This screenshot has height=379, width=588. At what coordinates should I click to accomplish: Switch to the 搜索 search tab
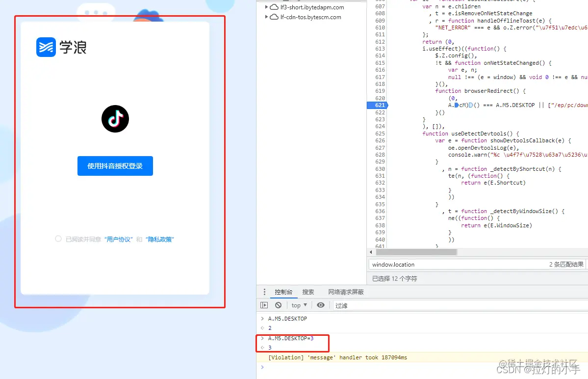[x=308, y=292]
